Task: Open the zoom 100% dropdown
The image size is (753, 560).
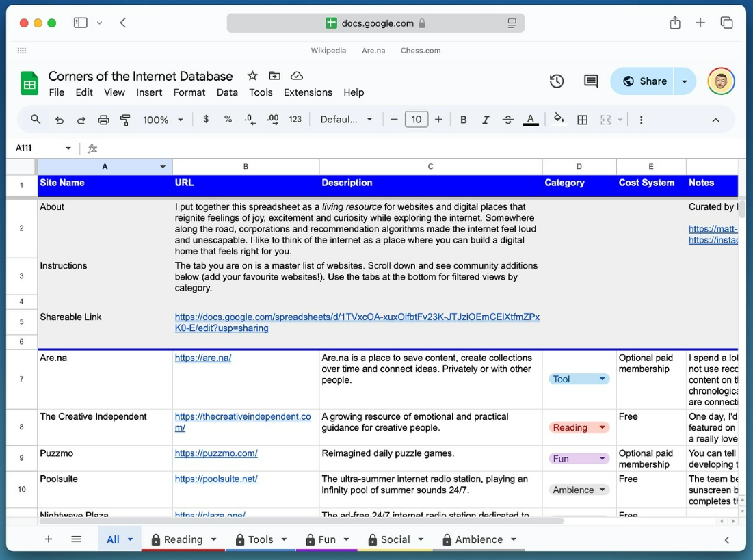Action: pos(163,120)
